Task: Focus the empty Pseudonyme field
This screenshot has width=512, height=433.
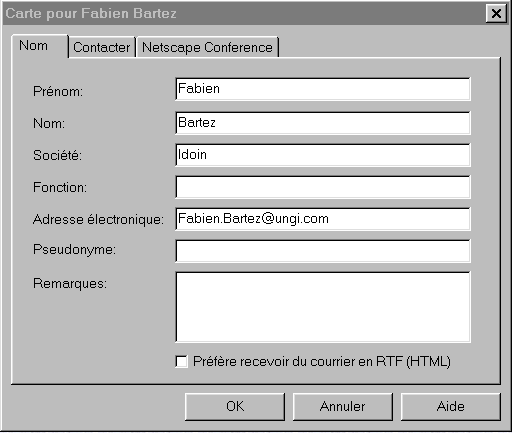Action: [323, 251]
